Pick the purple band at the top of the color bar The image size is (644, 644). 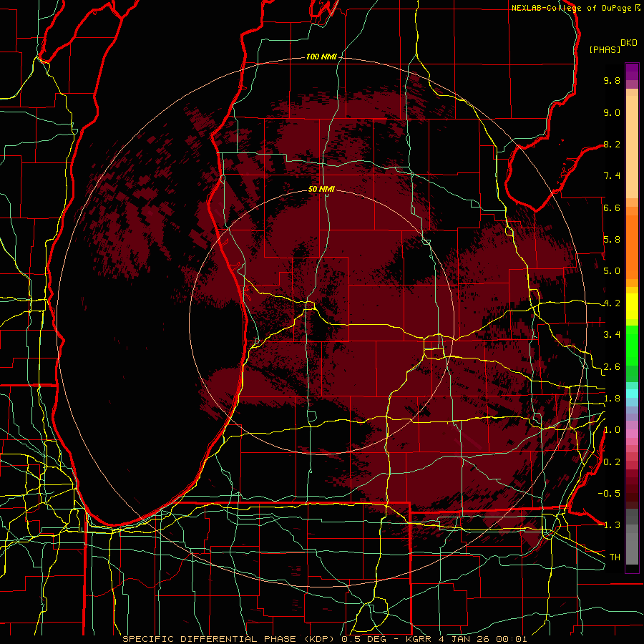tap(632, 72)
